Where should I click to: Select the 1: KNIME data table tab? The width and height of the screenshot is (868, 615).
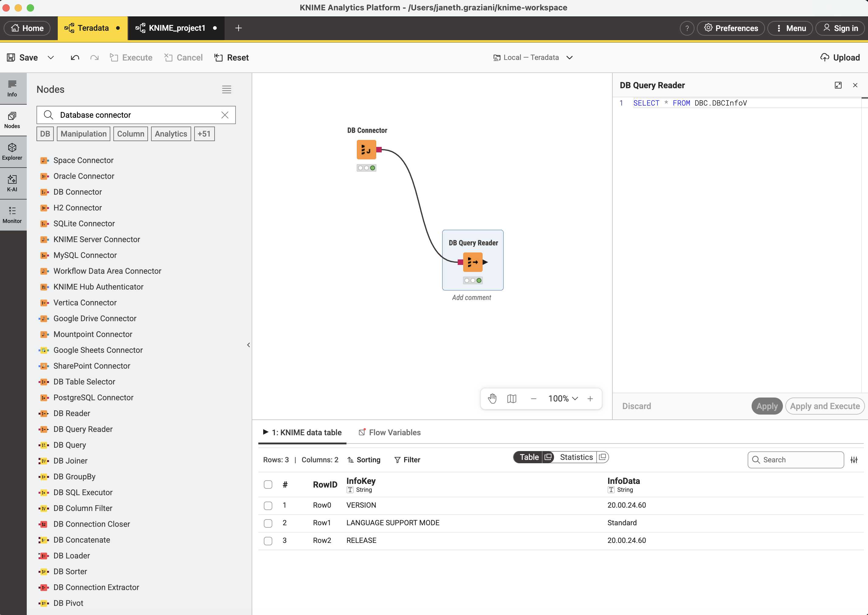pyautogui.click(x=302, y=433)
